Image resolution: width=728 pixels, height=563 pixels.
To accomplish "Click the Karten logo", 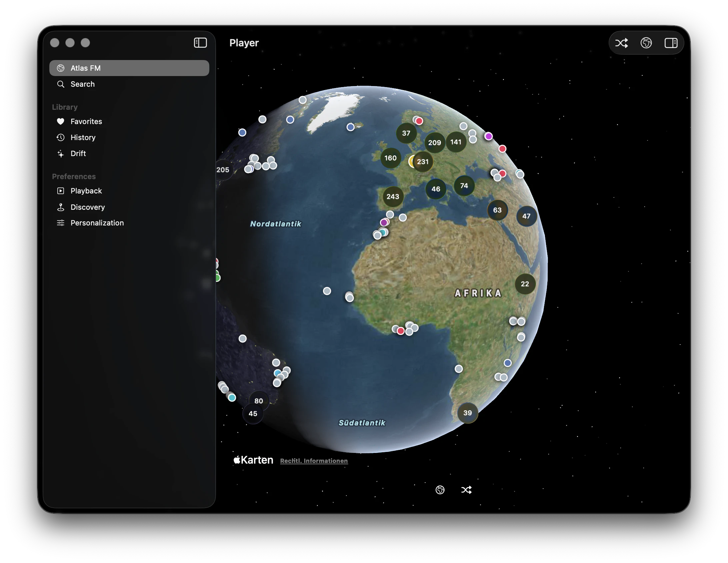I will point(253,460).
